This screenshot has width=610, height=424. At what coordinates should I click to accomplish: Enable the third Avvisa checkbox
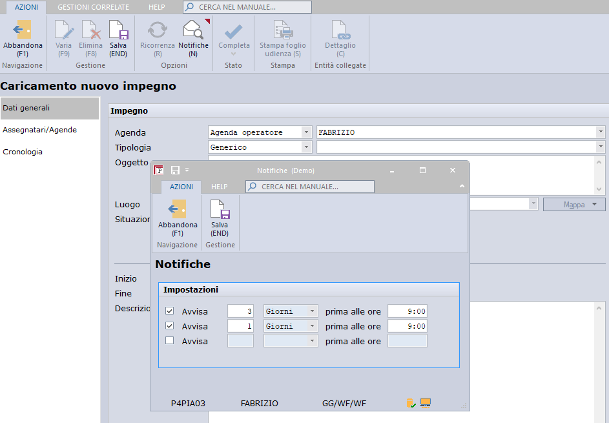click(x=169, y=341)
